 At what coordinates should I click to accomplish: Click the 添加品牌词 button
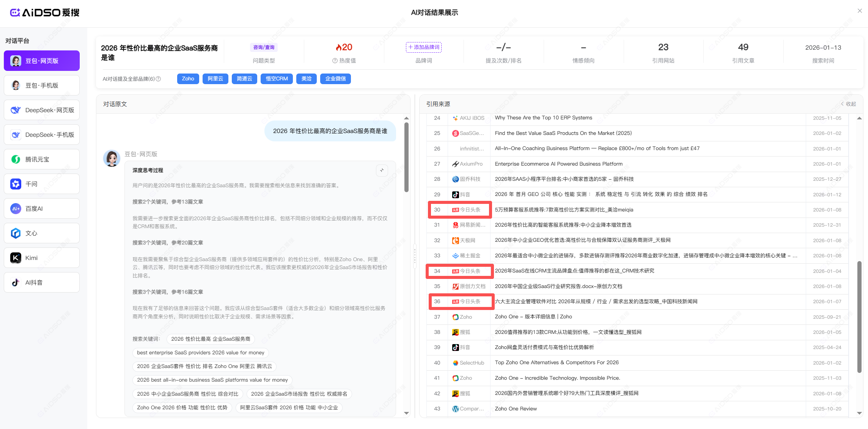click(x=423, y=47)
